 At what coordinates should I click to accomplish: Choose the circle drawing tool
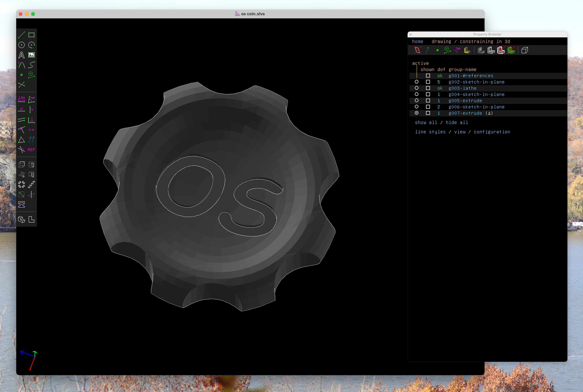point(22,45)
